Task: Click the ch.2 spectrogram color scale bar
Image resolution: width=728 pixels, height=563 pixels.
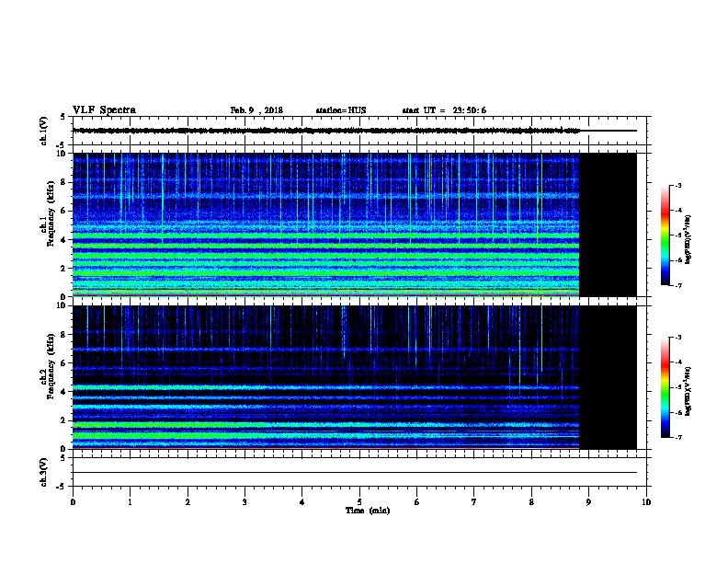Action: tap(665, 387)
